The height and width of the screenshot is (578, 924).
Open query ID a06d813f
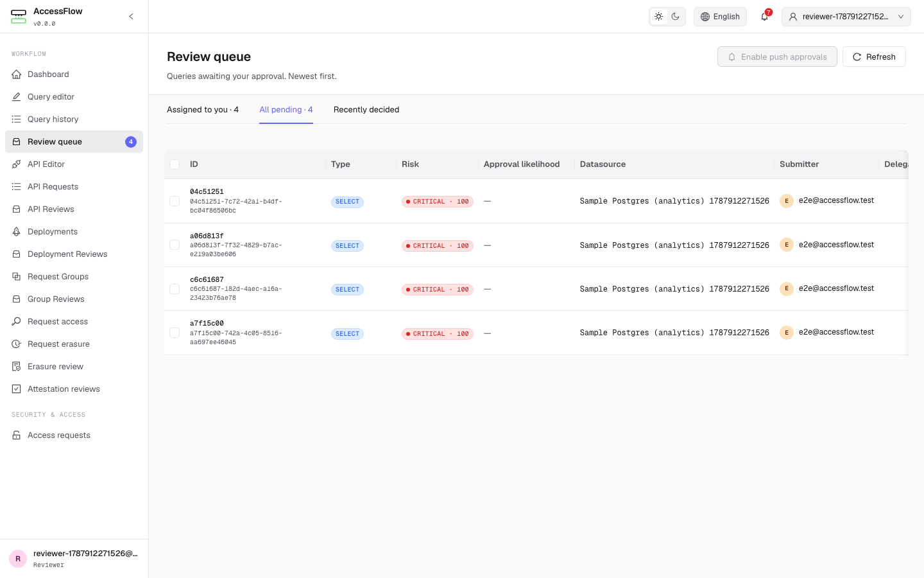click(x=207, y=236)
